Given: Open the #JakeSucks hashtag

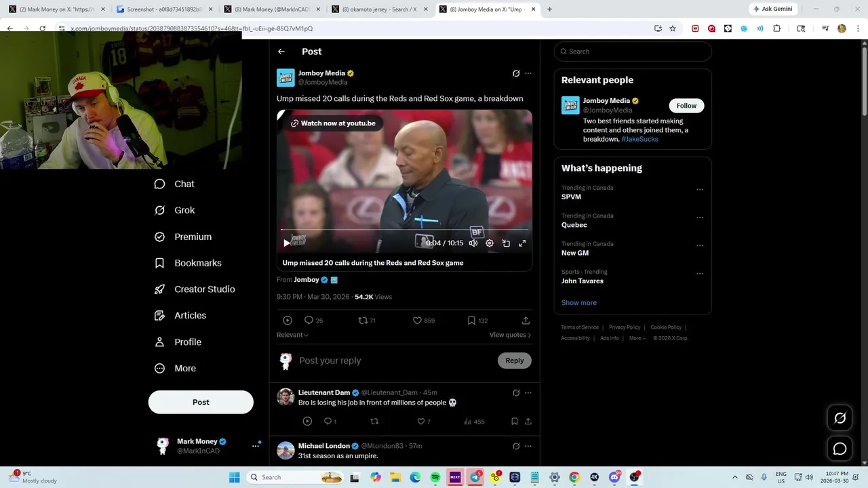Looking at the screenshot, I should (639, 139).
